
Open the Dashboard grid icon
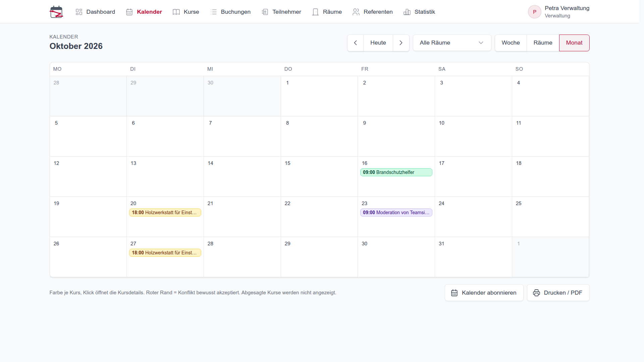click(x=79, y=12)
